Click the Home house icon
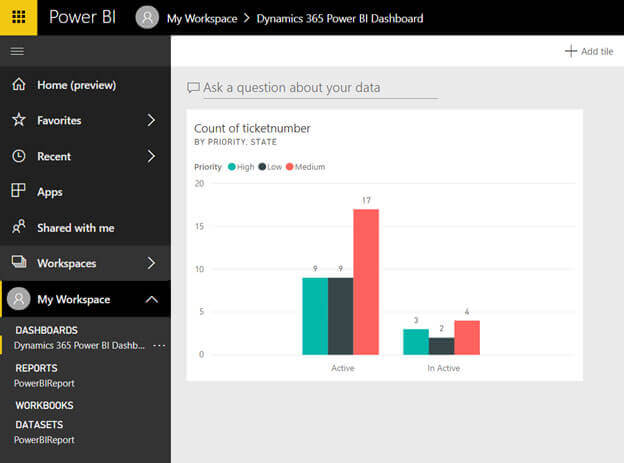This screenshot has width=624, height=463. (x=19, y=84)
